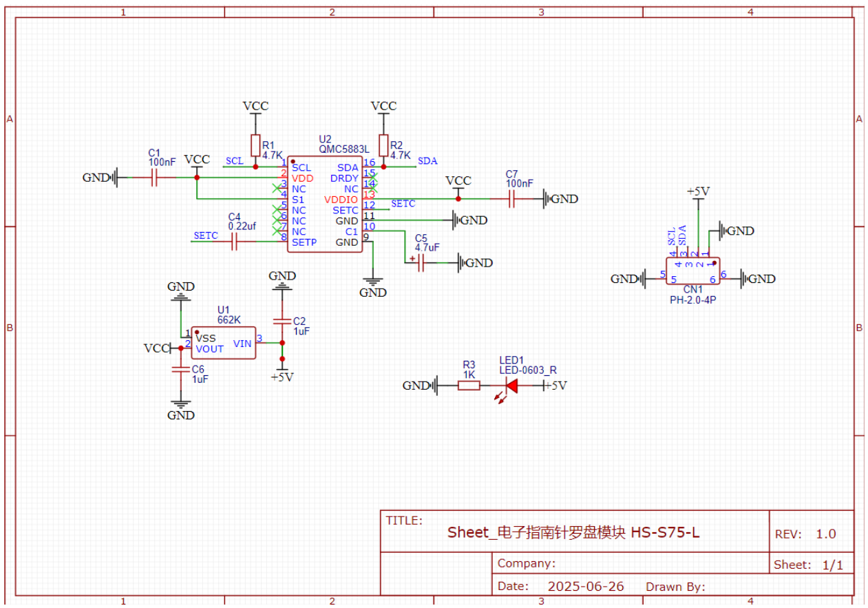
Task: Select the date value 2025-06-26
Action: point(585,587)
